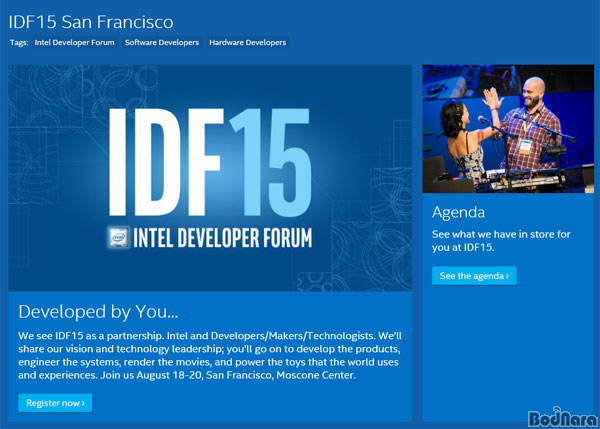Select the Intel Developer Forum tag

tap(74, 42)
